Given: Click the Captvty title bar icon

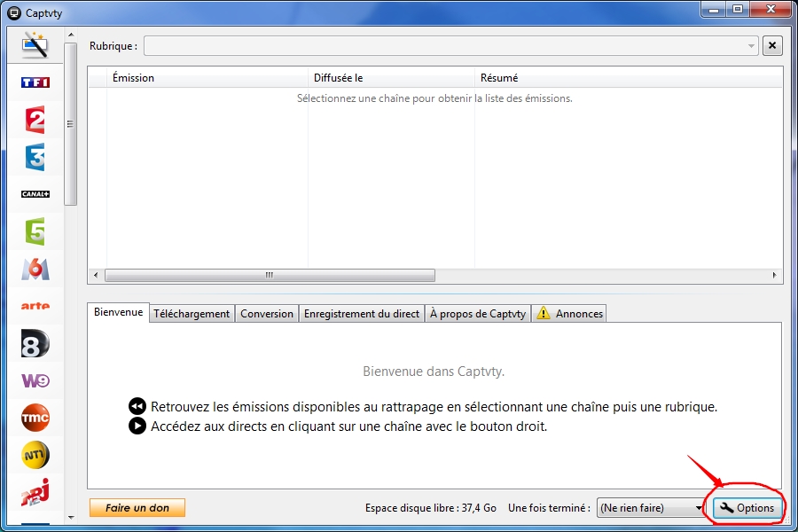Looking at the screenshot, I should pos(14,12).
